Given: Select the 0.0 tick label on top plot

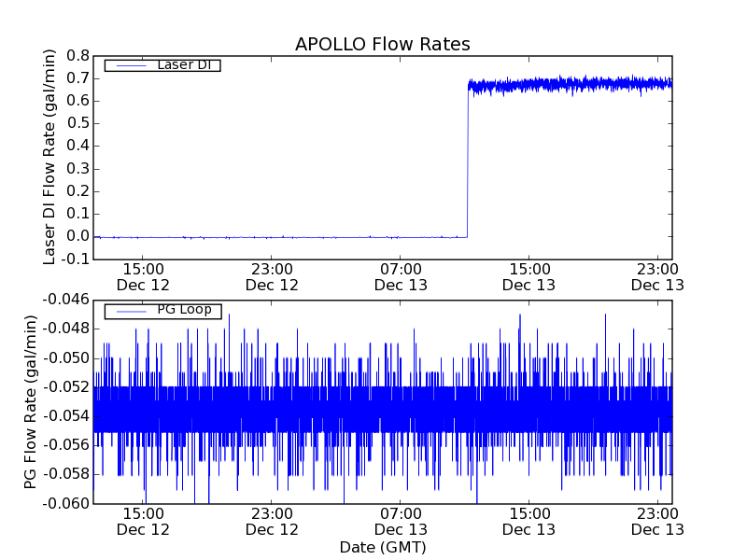Looking at the screenshot, I should point(78,236).
